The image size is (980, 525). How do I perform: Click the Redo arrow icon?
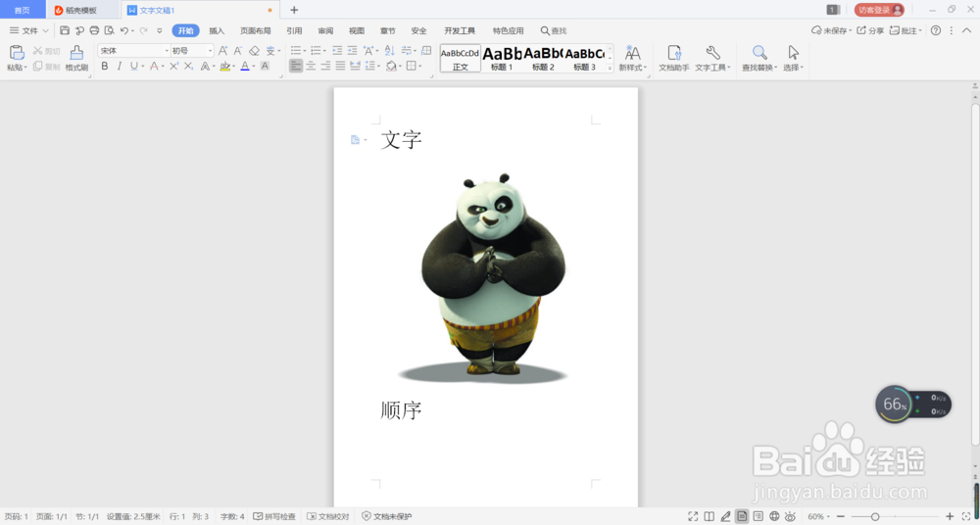tap(143, 30)
